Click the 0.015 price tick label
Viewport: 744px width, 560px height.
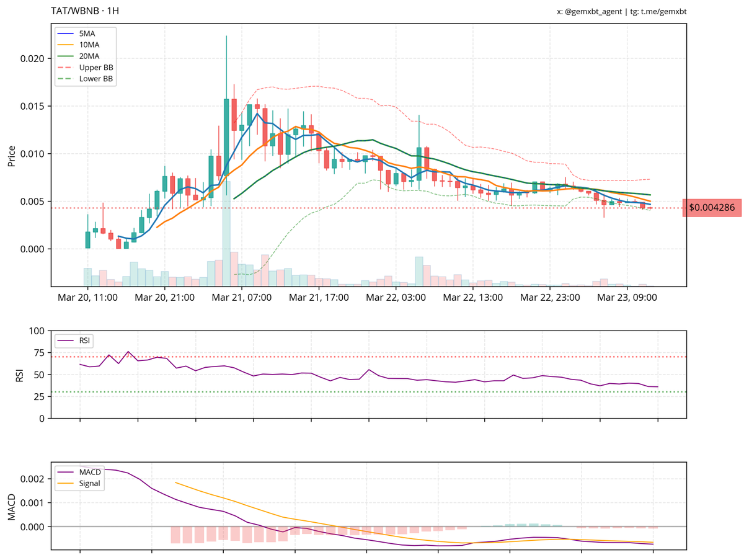pos(32,106)
